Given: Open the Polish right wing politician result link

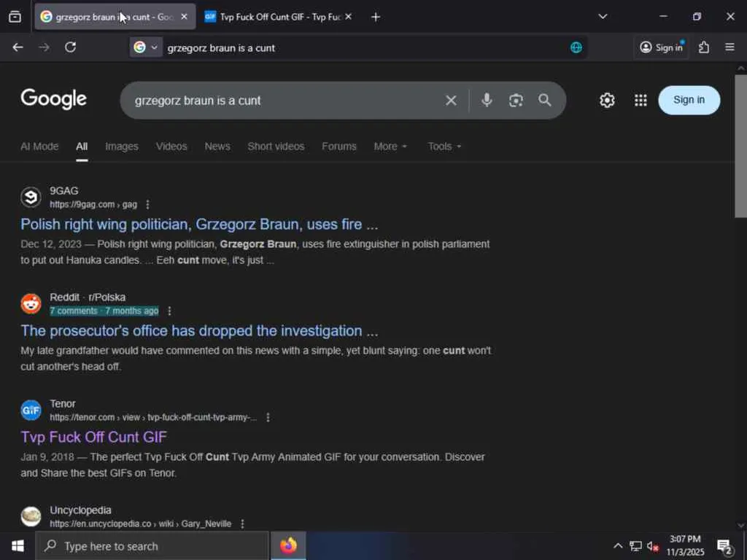Looking at the screenshot, I should (x=199, y=225).
